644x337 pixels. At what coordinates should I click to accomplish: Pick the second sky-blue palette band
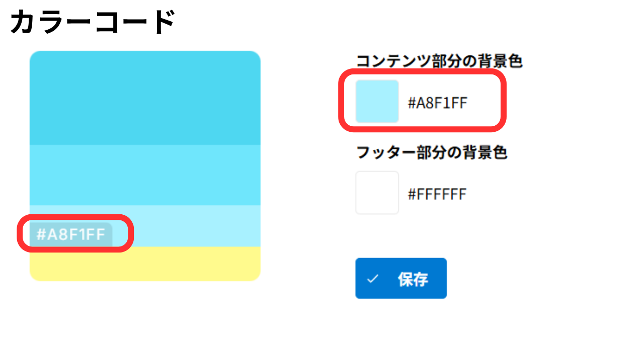[x=145, y=175]
